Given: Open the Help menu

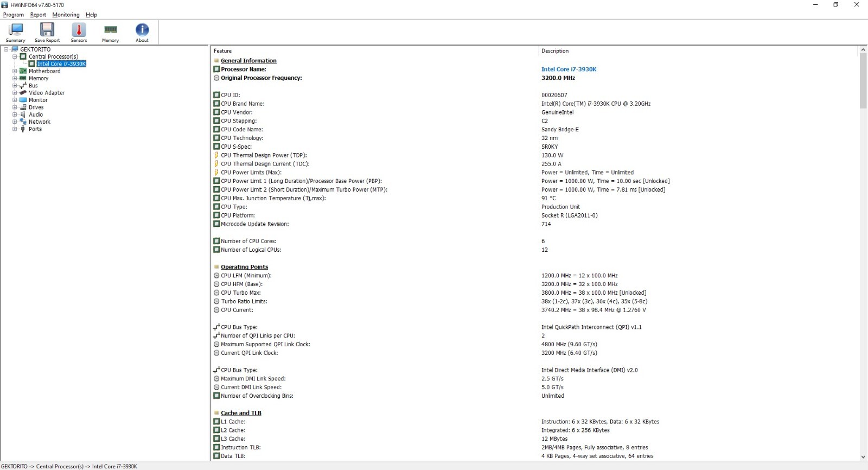Looking at the screenshot, I should 92,15.
